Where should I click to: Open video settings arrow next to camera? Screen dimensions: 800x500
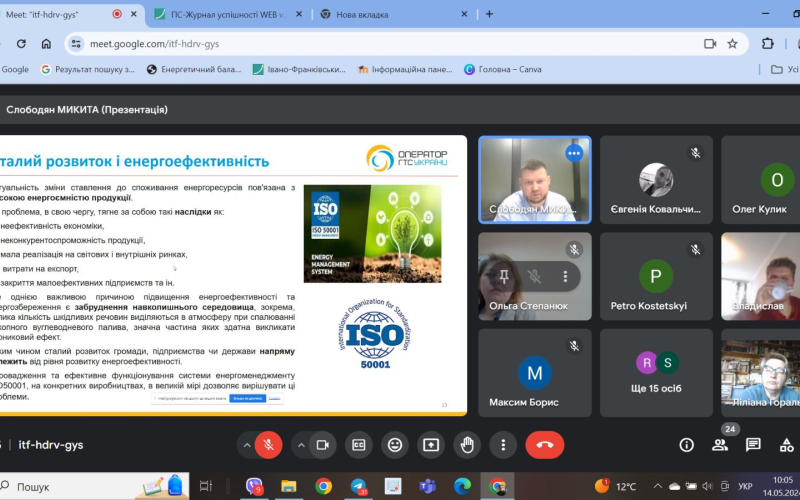(301, 445)
